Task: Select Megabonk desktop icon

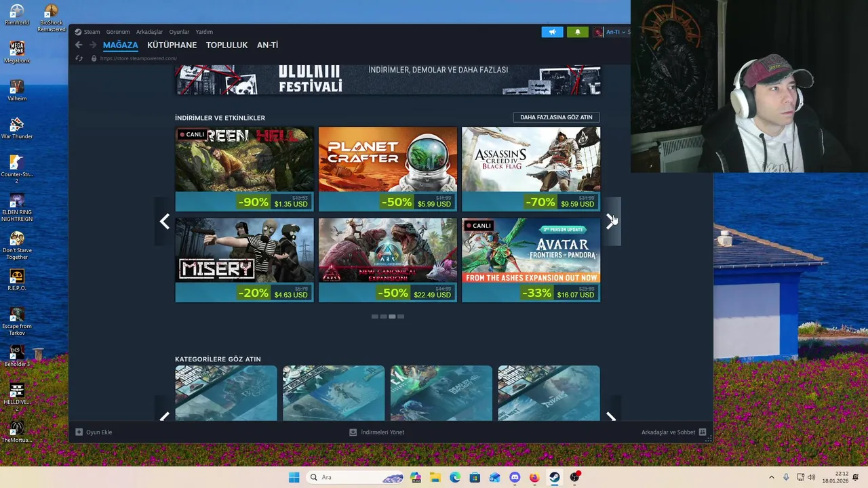Action: coord(17,53)
